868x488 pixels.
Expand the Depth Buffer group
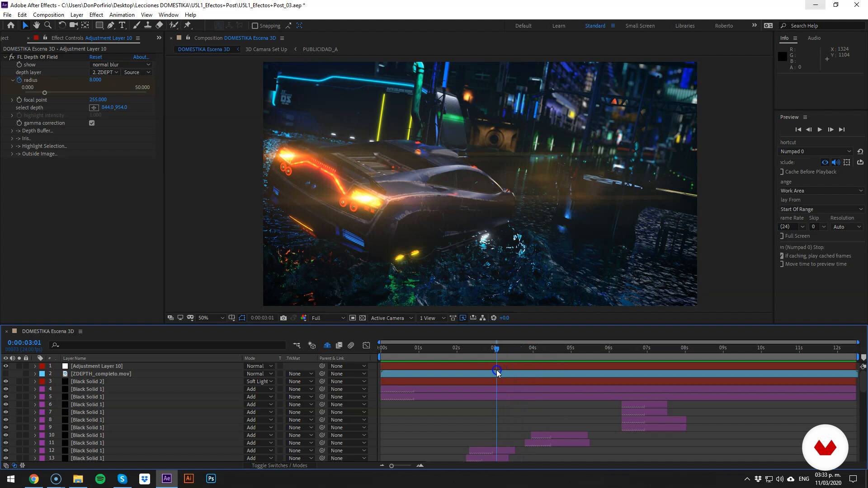click(x=12, y=131)
